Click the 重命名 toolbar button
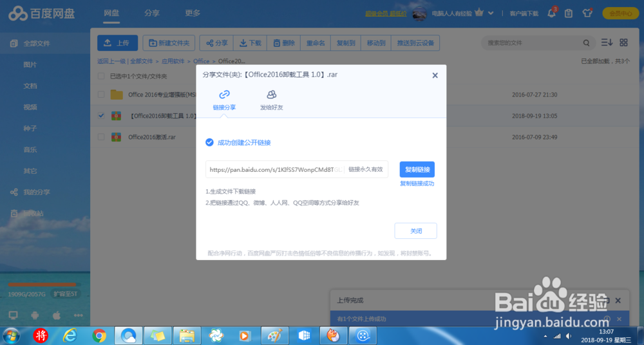The height and width of the screenshot is (345, 644). click(316, 42)
